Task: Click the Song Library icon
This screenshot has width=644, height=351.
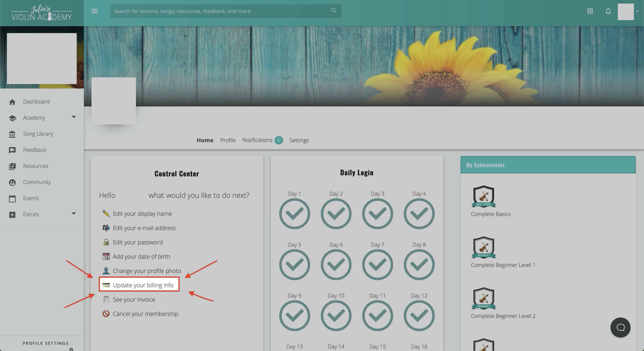Action: pyautogui.click(x=12, y=134)
